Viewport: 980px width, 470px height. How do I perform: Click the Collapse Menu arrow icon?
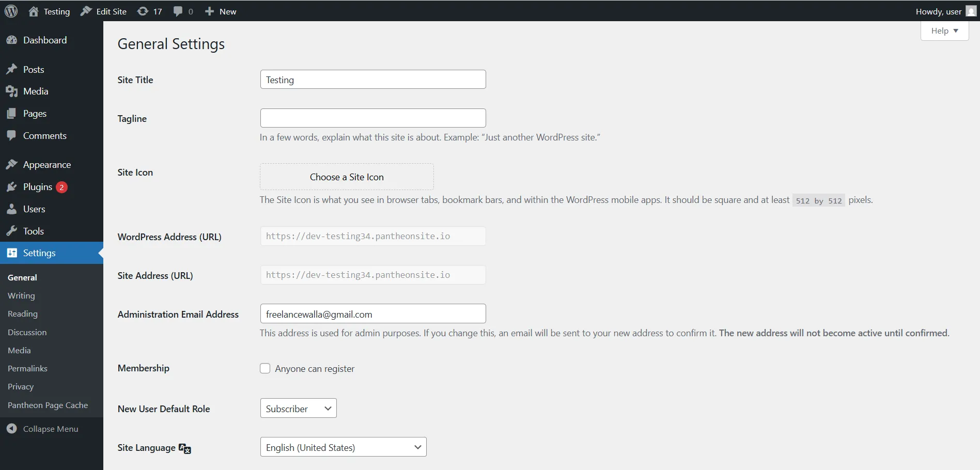click(12, 429)
